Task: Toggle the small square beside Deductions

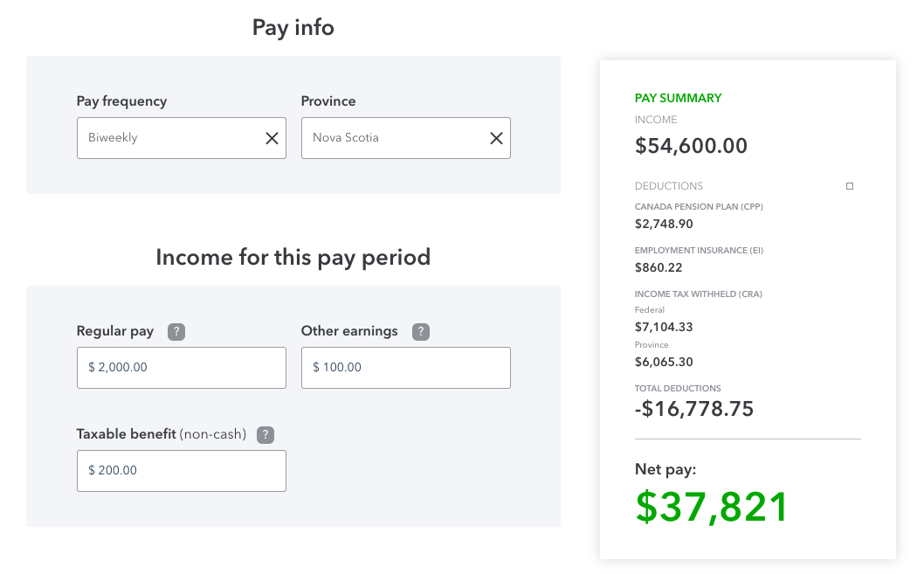Action: (x=850, y=186)
